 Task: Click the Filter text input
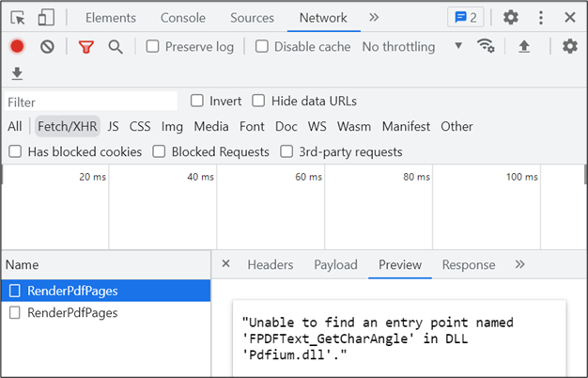tap(90, 102)
